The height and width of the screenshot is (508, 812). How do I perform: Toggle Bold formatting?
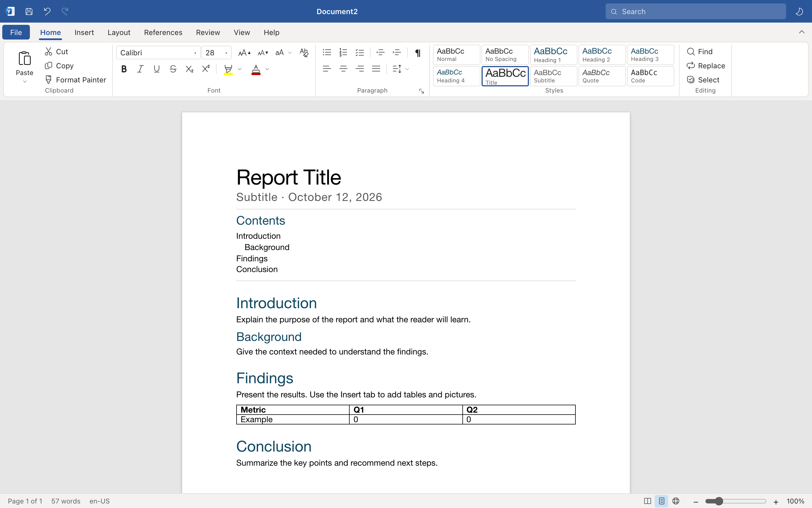(x=124, y=69)
